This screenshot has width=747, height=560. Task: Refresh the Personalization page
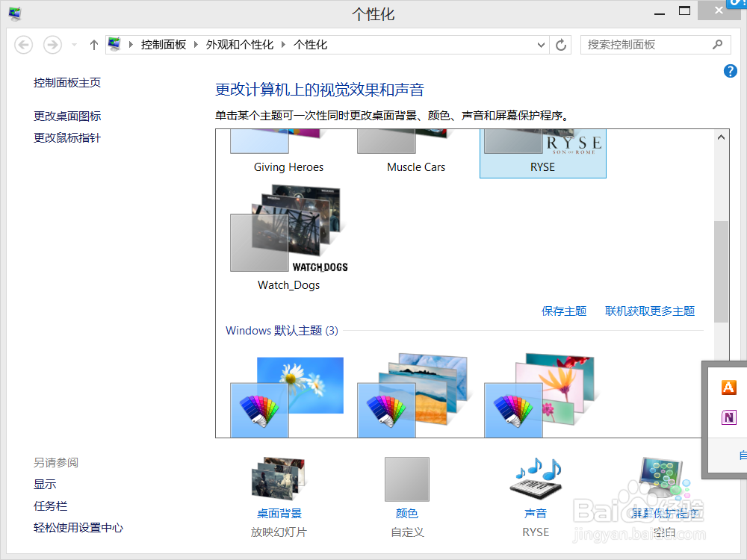[561, 46]
